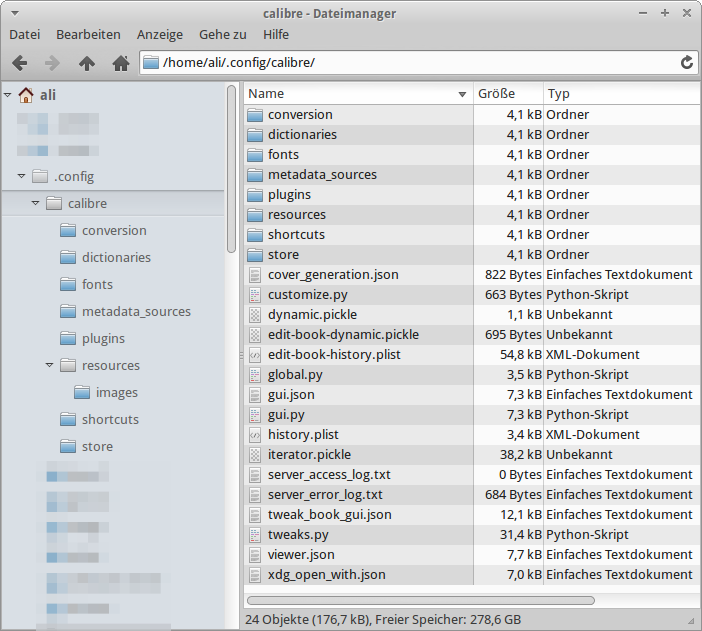This screenshot has width=702, height=631.
Task: Click the forward arrow navigation button
Action: pos(52,63)
